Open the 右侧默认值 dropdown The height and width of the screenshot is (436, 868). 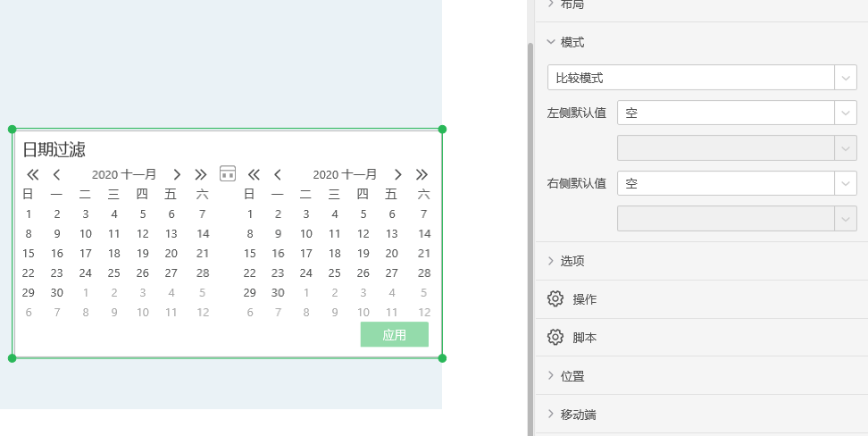tap(736, 183)
